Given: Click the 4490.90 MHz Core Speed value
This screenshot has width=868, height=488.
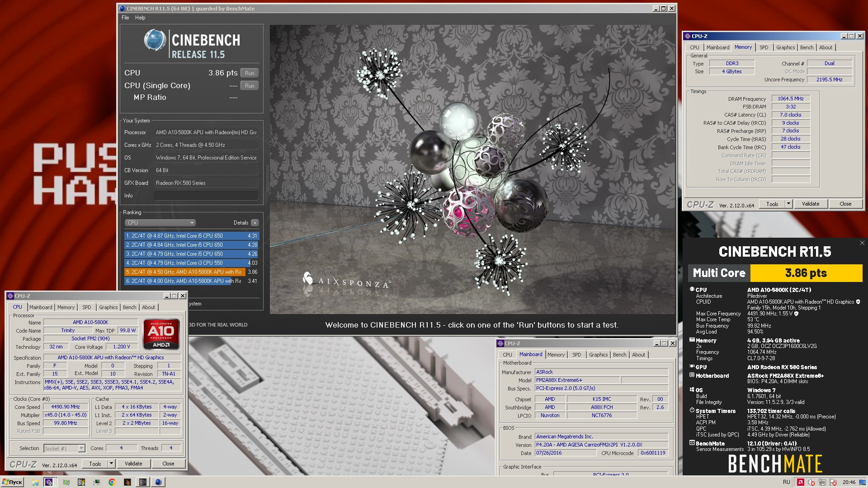Looking at the screenshot, I should pyautogui.click(x=66, y=407).
